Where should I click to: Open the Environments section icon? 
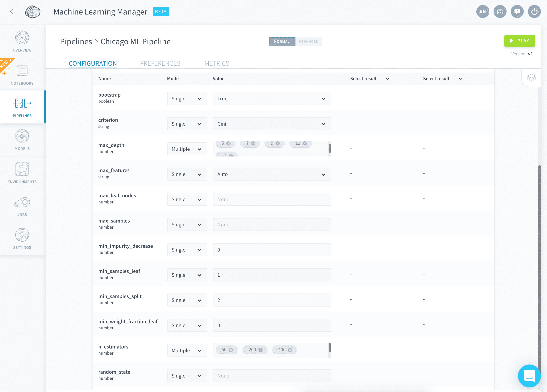click(22, 169)
